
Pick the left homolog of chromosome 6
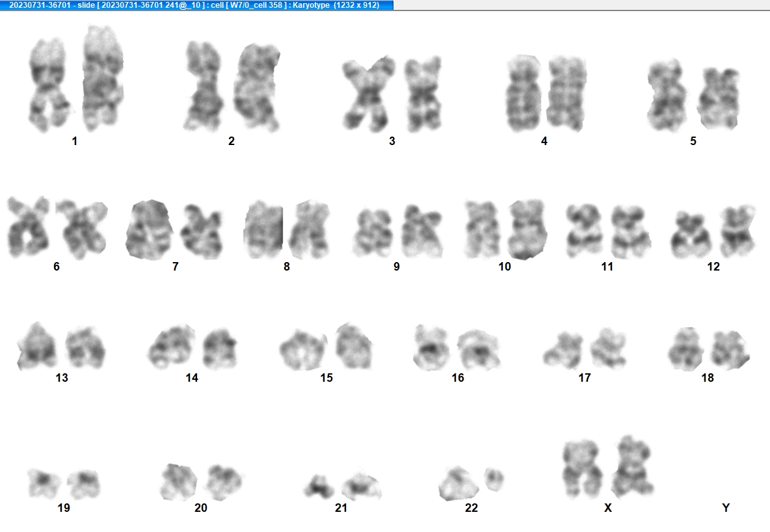[28, 228]
